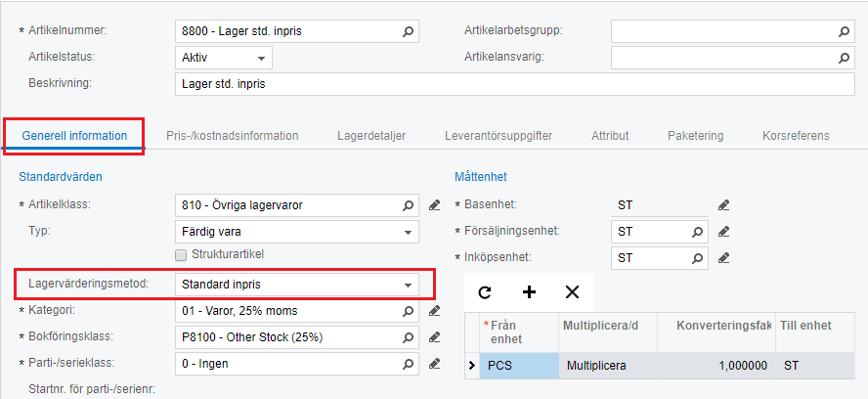Select the Korsreferens tab
Screen dimensions: 868x399
(796, 136)
